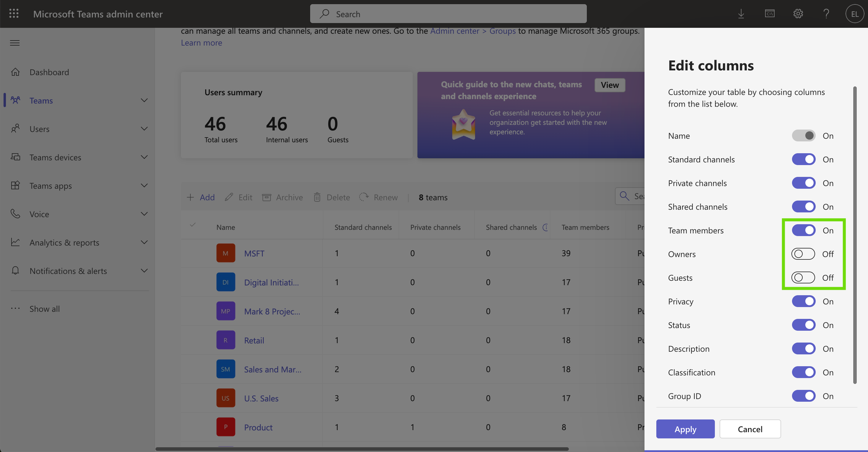
Task: Open the Admin center link
Action: pyautogui.click(x=455, y=31)
